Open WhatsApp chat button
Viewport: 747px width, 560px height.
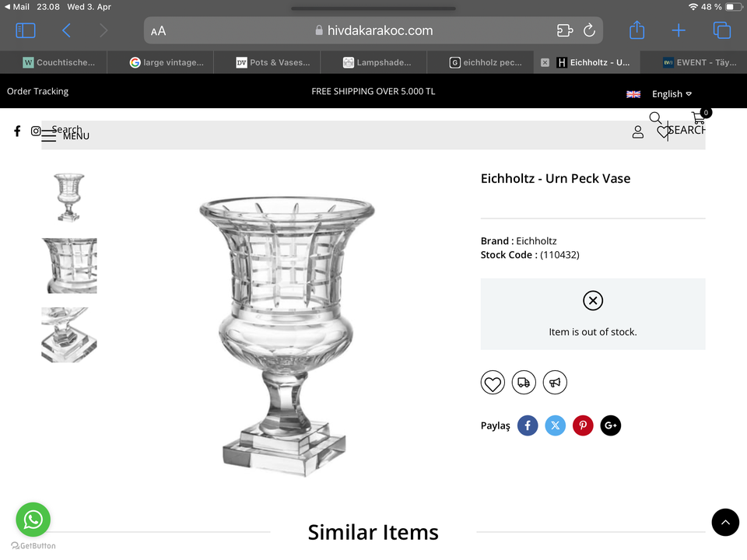(x=33, y=520)
